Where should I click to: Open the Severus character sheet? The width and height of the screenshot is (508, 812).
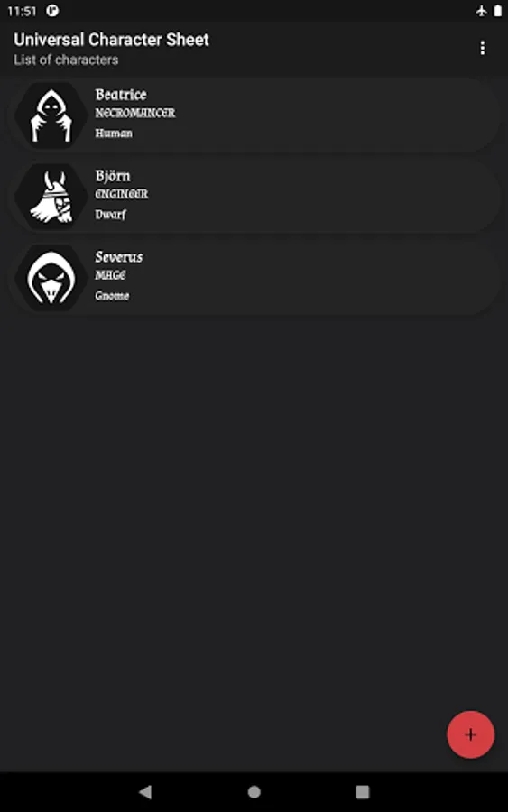pos(254,278)
